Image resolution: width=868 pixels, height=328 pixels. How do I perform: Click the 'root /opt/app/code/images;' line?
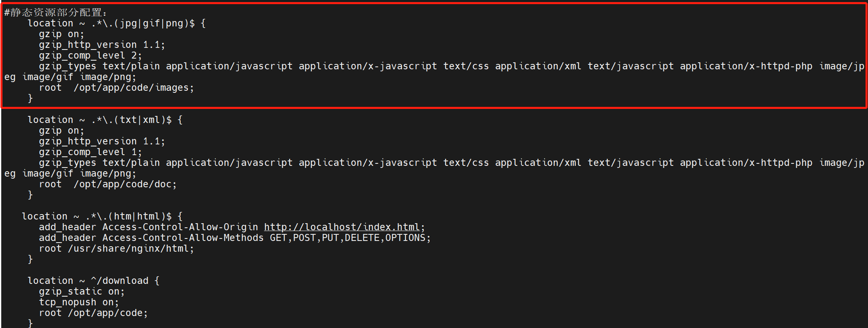116,87
